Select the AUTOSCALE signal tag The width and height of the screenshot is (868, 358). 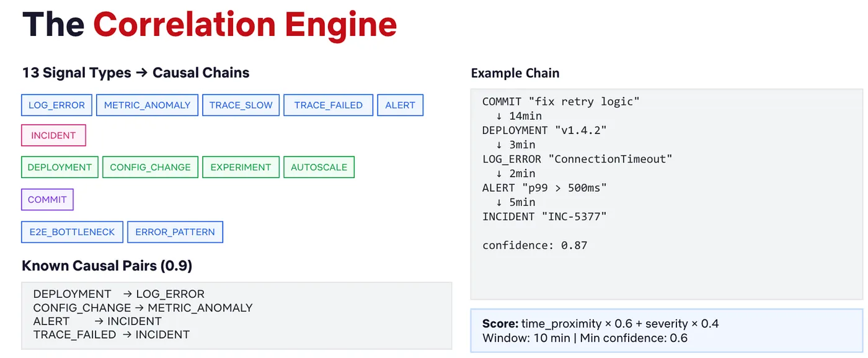[319, 167]
